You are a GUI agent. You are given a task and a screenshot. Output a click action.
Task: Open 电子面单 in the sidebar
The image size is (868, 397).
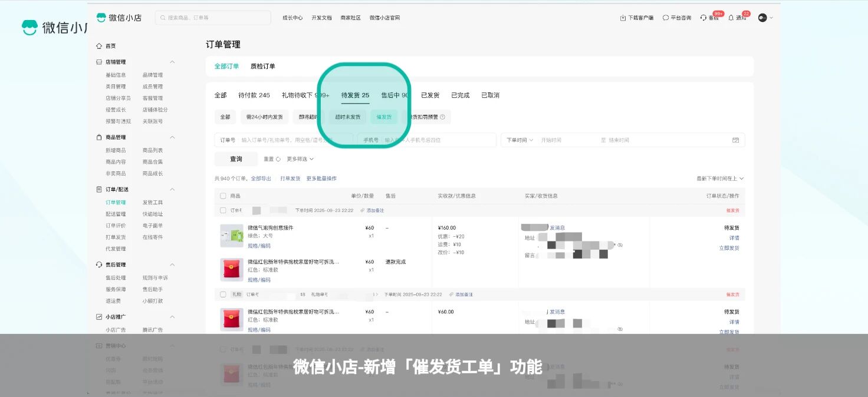(153, 226)
